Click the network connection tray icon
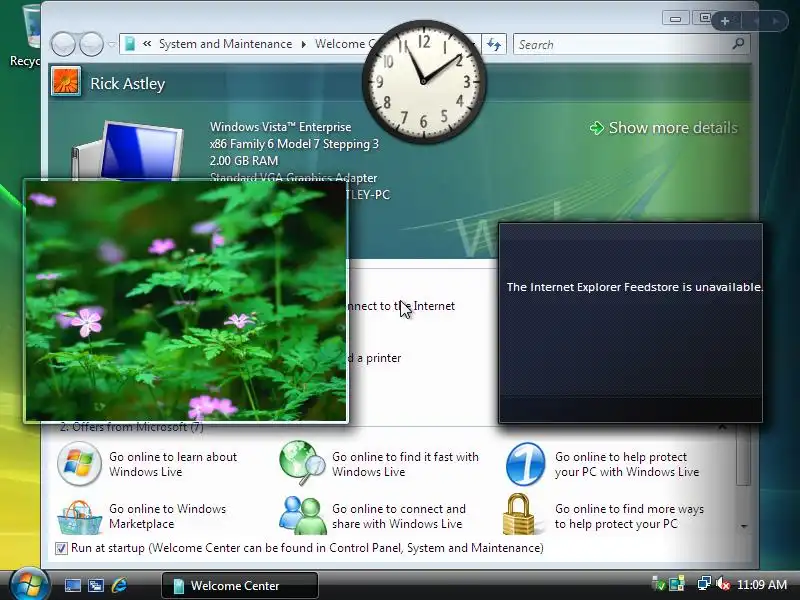 (704, 584)
